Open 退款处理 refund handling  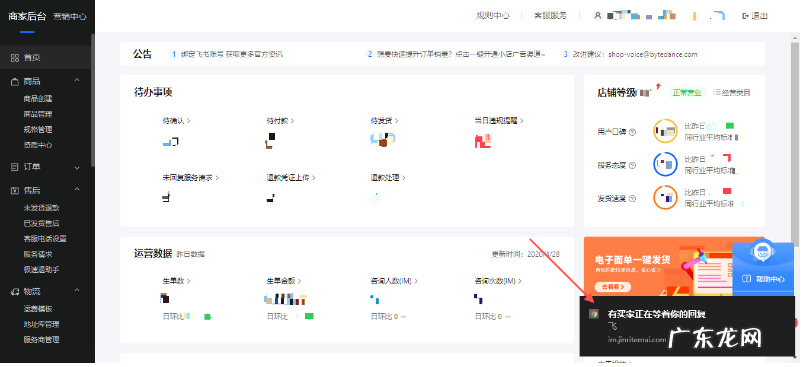(388, 178)
